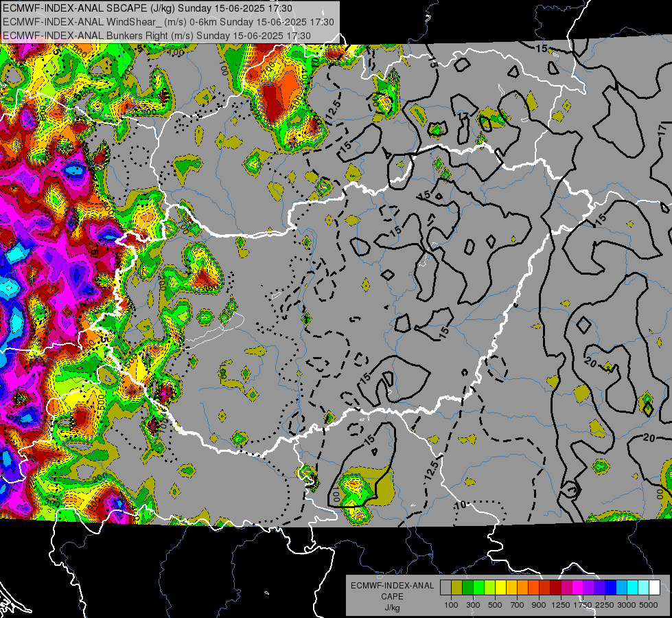
Task: Select the white last swatch in legend
Action: (x=654, y=588)
